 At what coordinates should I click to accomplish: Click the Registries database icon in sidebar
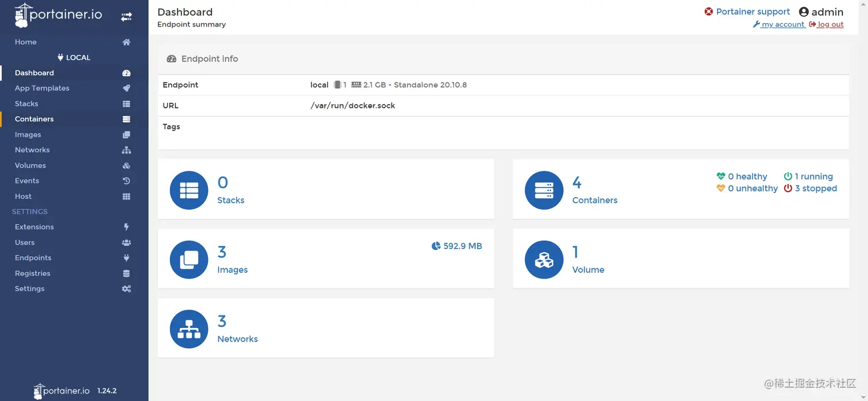126,273
